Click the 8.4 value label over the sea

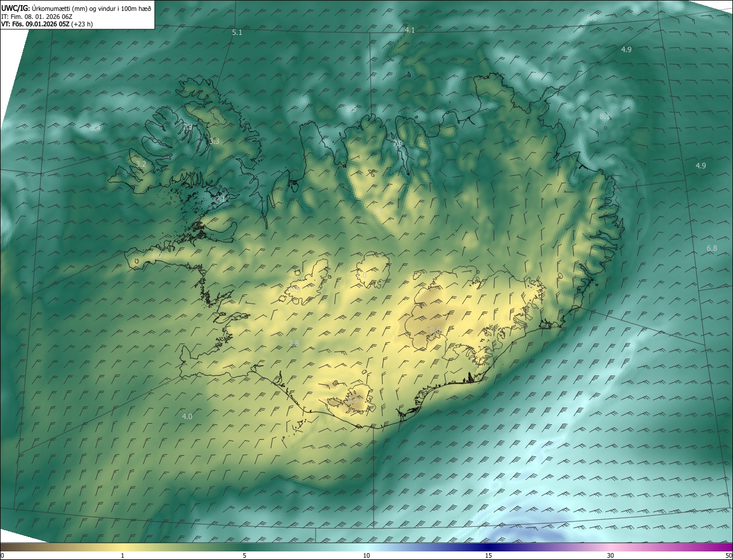[95, 128]
